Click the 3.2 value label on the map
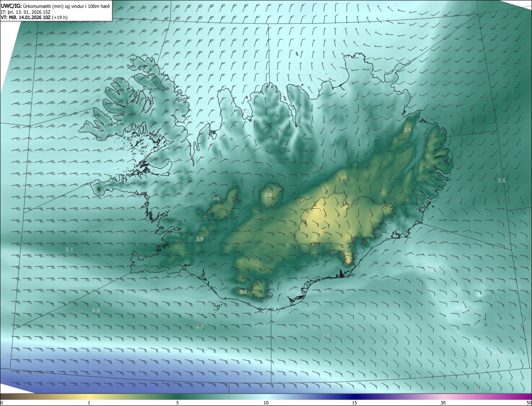This screenshot has width=532, height=406. tap(243, 292)
